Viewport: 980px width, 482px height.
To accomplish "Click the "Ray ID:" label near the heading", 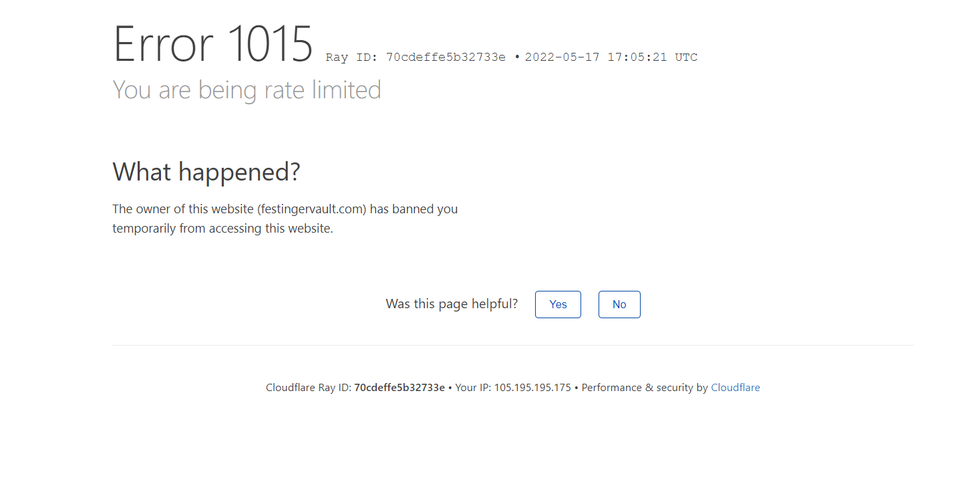I will click(353, 57).
